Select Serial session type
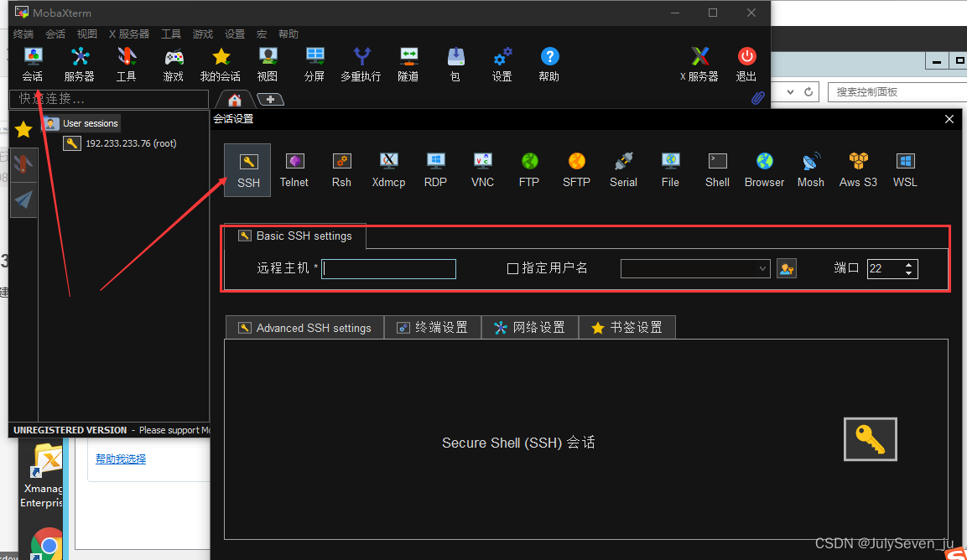 click(623, 170)
